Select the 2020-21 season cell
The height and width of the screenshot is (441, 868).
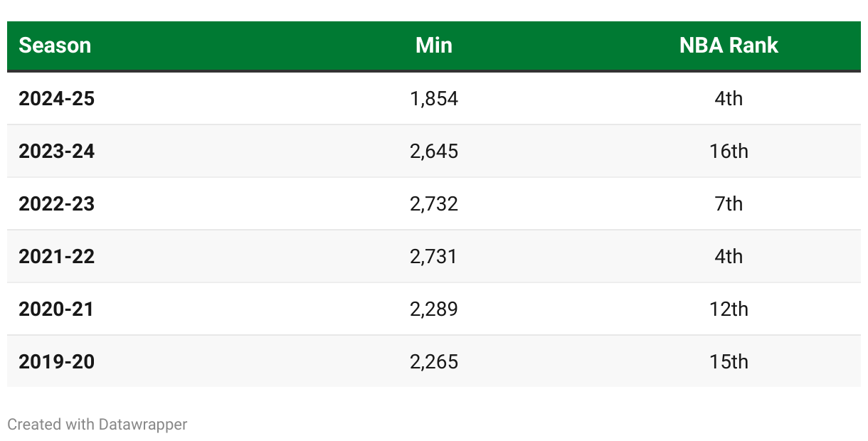57,309
